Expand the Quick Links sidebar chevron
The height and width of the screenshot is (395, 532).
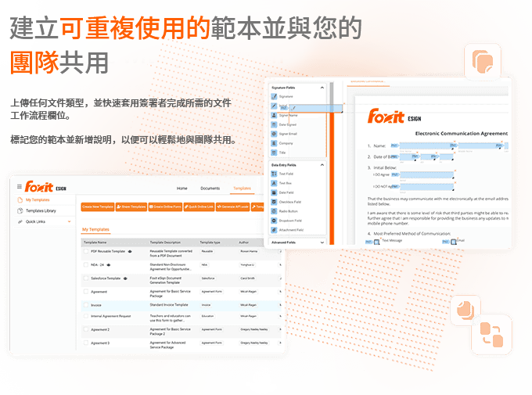point(69,221)
